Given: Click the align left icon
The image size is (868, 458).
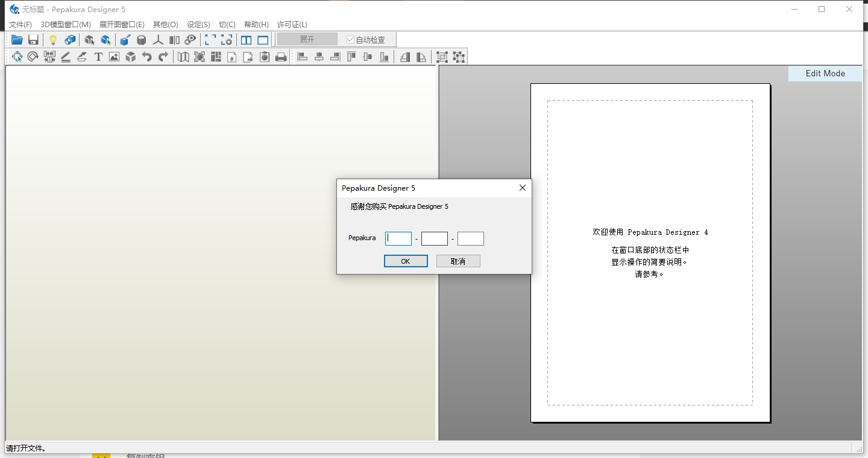Looking at the screenshot, I should [303, 57].
